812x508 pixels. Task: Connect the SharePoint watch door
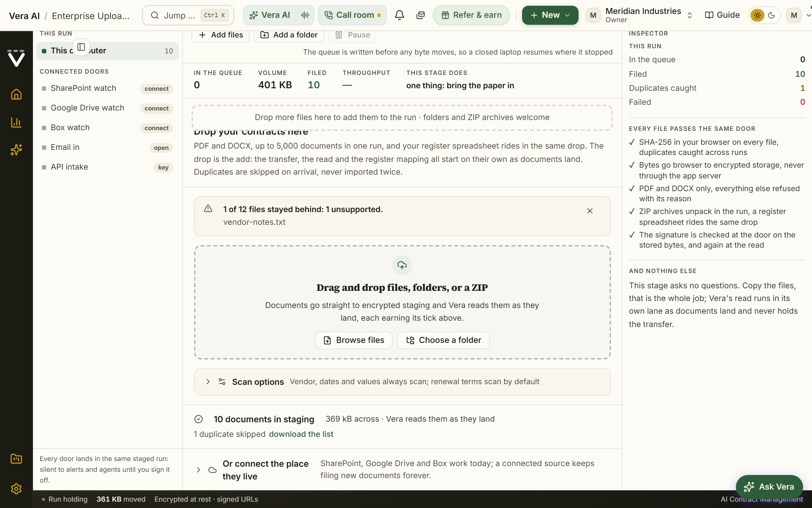point(156,89)
